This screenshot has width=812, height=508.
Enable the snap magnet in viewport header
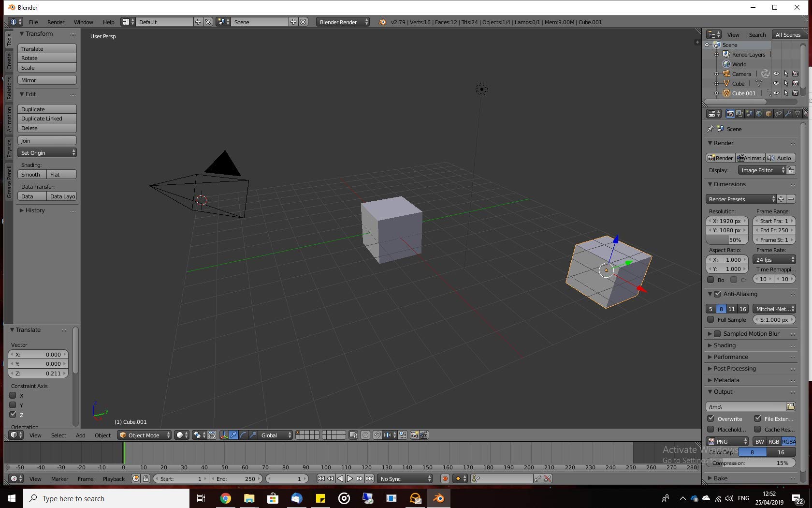tap(377, 435)
